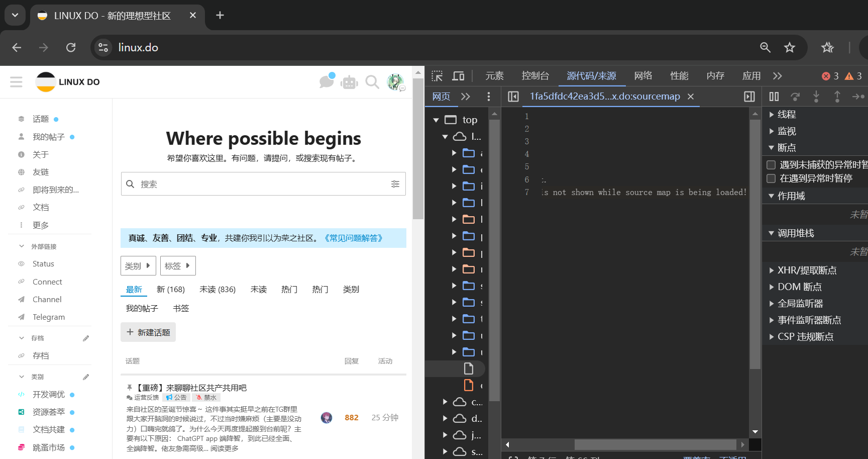Click the forum page vertical scrollbar thumb
The image size is (868, 459).
pyautogui.click(x=418, y=148)
